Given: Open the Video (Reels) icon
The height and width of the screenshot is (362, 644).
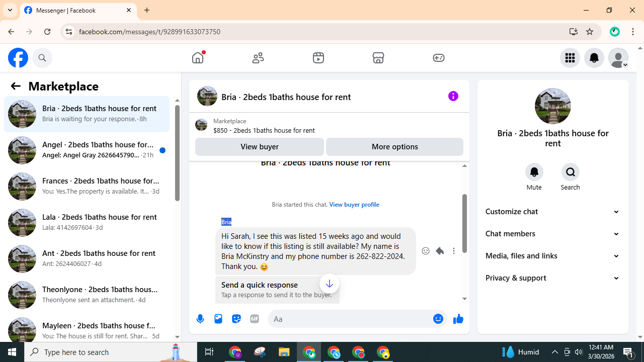Looking at the screenshot, I should (318, 58).
